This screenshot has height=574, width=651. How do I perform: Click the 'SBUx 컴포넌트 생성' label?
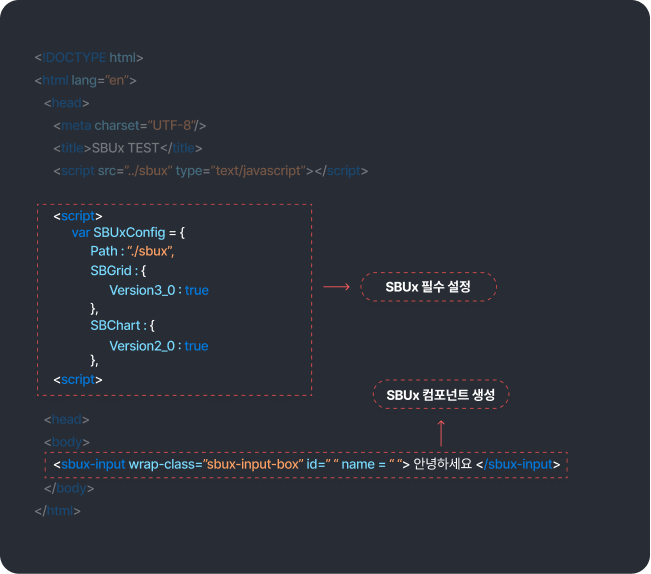tap(441, 395)
